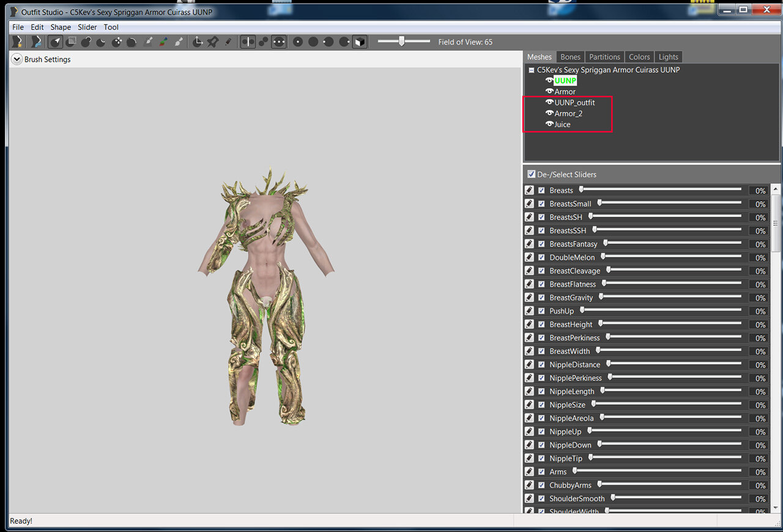Click the Field of View slider
This screenshot has width=783, height=532.
point(404,42)
